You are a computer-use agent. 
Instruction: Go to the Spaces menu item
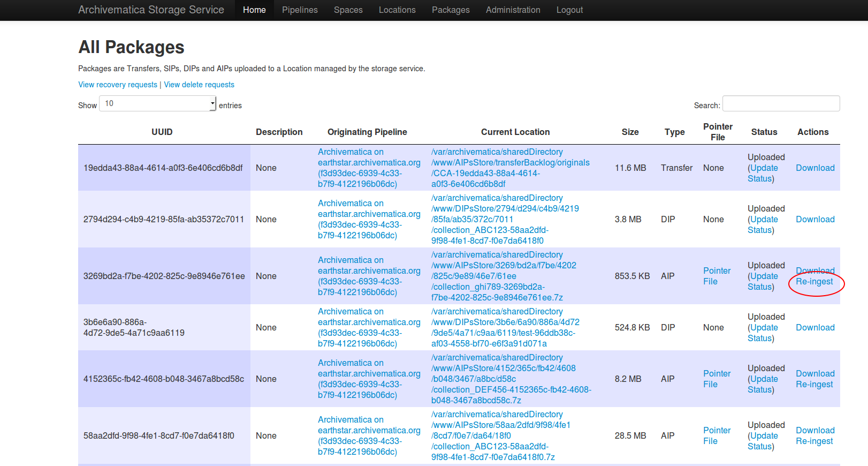348,10
